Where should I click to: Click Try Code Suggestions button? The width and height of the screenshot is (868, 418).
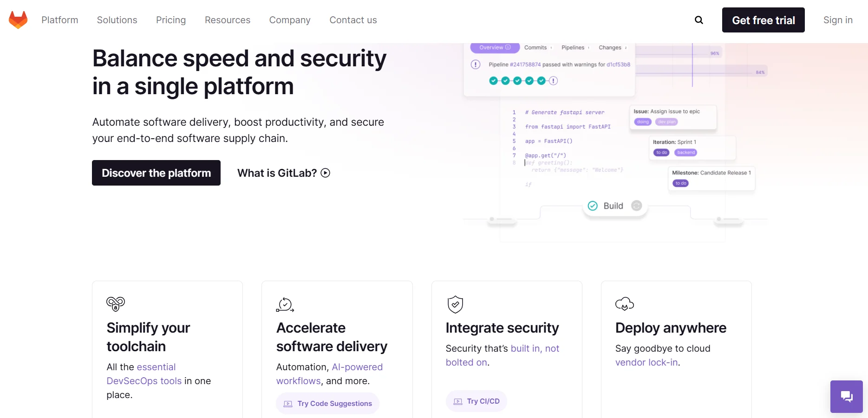pos(328,403)
